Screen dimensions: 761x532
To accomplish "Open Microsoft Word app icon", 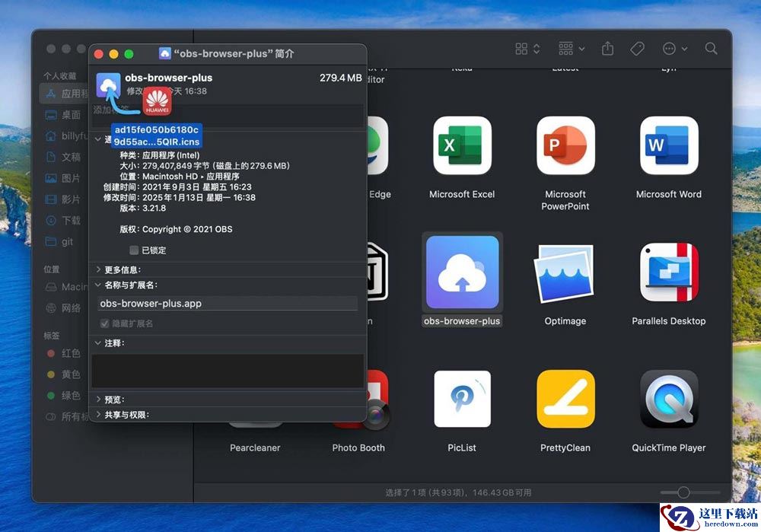I will [669, 145].
